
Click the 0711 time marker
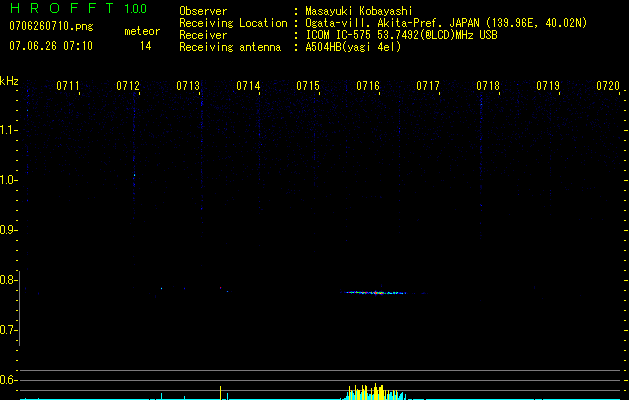click(x=68, y=86)
